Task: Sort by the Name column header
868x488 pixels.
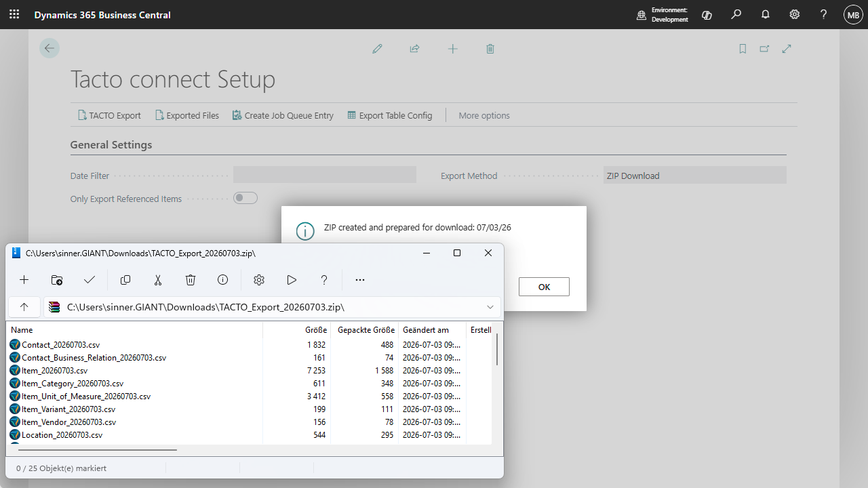Action: tap(134, 330)
